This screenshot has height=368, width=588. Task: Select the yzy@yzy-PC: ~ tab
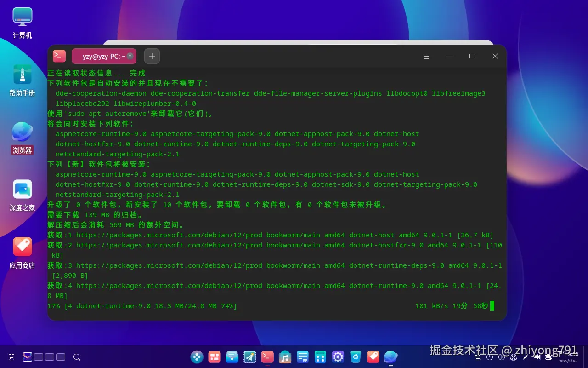[104, 56]
